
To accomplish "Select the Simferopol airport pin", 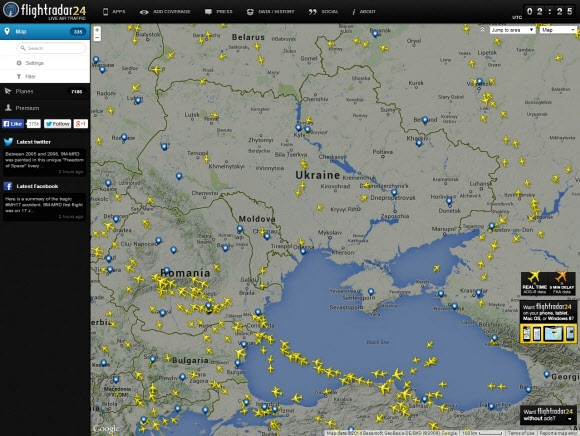I will tap(371, 292).
